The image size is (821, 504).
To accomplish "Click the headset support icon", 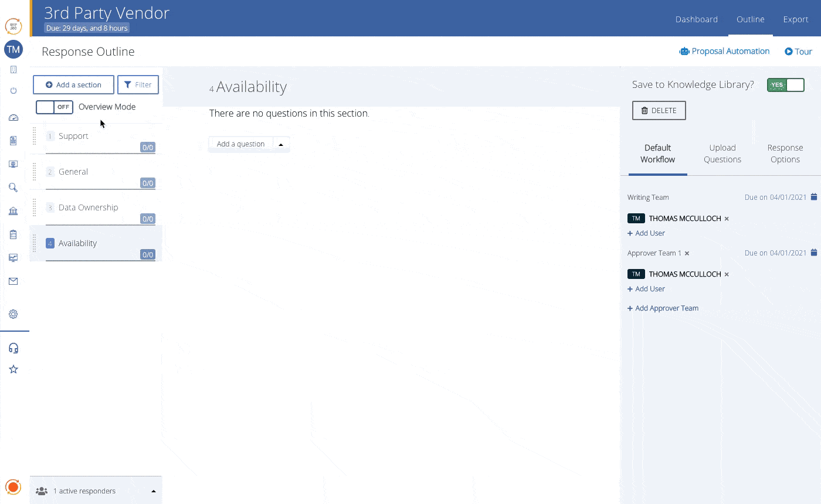I will pos(13,348).
